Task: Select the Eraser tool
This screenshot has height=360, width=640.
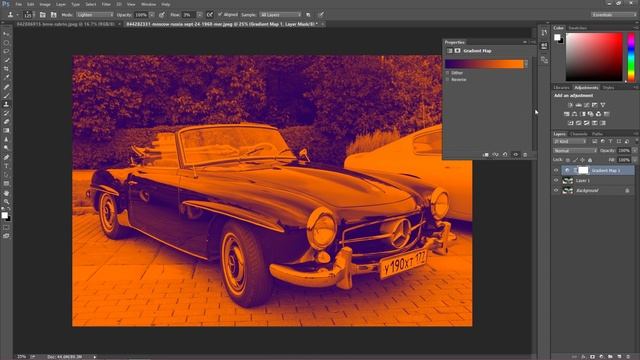Action: [6, 122]
